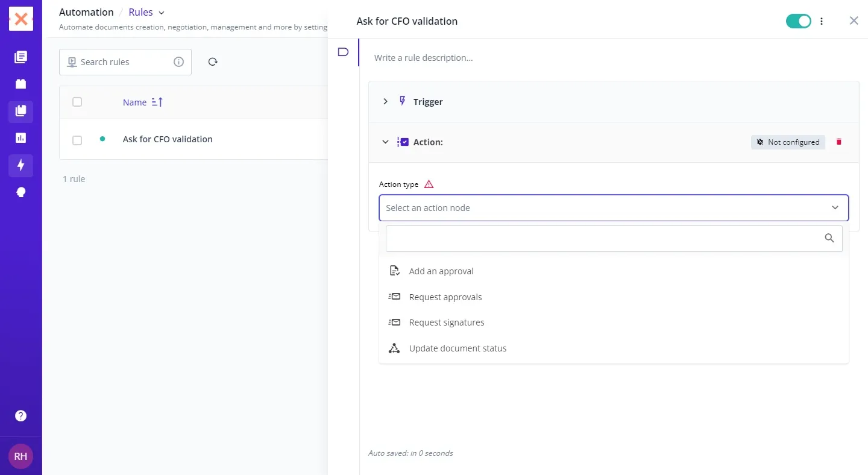This screenshot has width=868, height=475.
Task: Click the help question mark icon
Action: [20, 416]
